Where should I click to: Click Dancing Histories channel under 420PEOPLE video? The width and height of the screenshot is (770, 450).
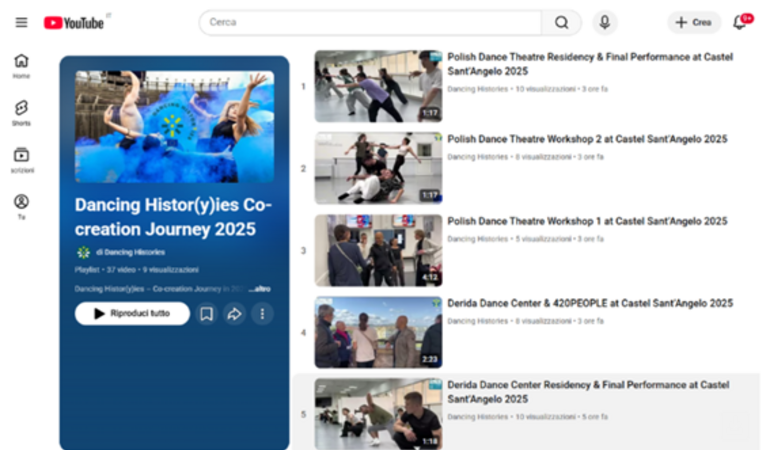477,321
